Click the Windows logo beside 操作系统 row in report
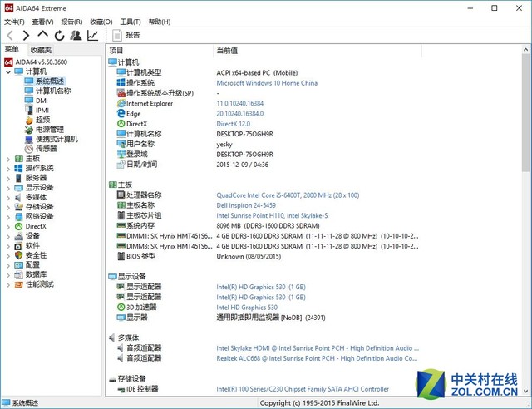The image size is (532, 409). pyautogui.click(x=121, y=82)
